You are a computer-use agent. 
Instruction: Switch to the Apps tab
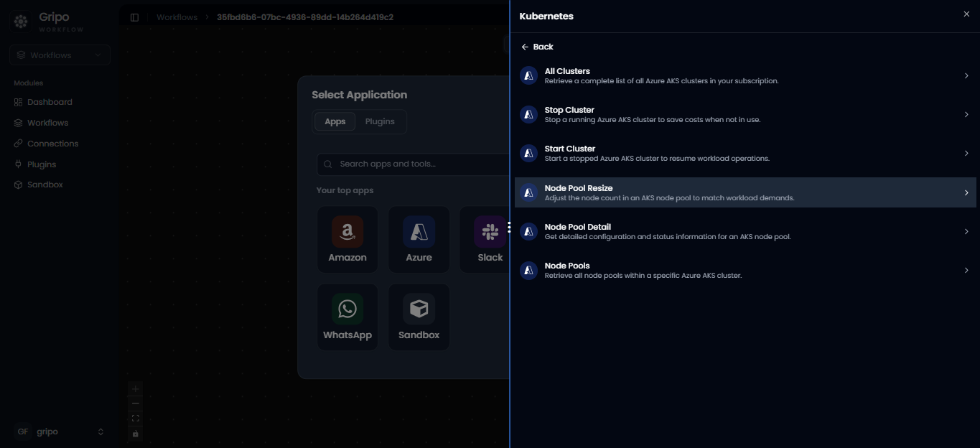pos(335,121)
